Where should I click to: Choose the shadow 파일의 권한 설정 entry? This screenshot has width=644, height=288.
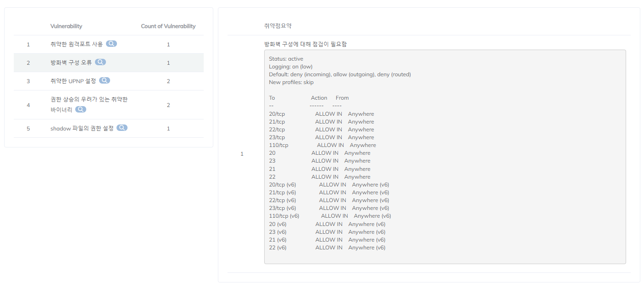(82, 129)
